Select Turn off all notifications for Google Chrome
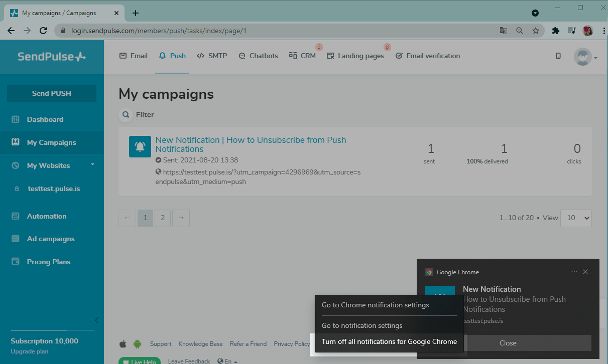Image resolution: width=608 pixels, height=364 pixels. click(x=389, y=341)
